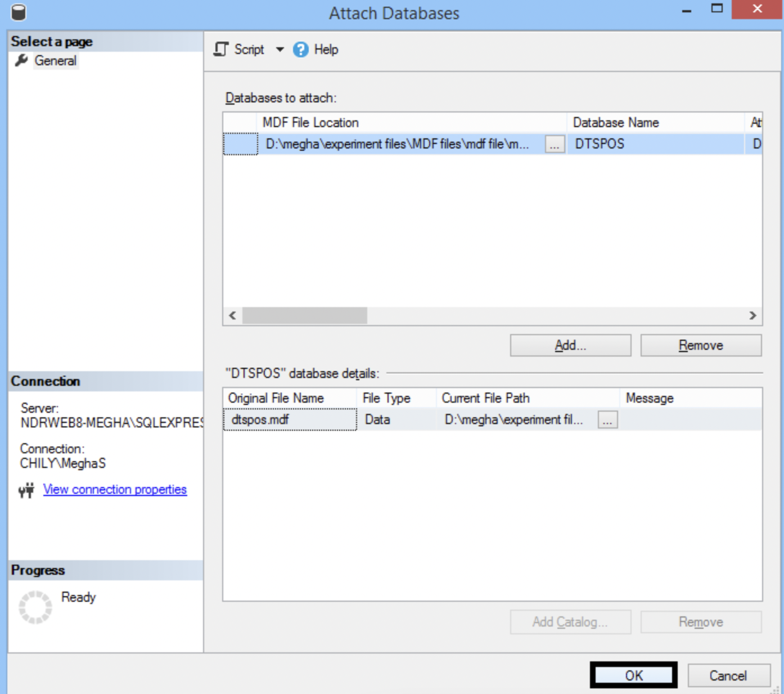
Task: Cancel the Attach Databases dialog
Action: pos(728,675)
